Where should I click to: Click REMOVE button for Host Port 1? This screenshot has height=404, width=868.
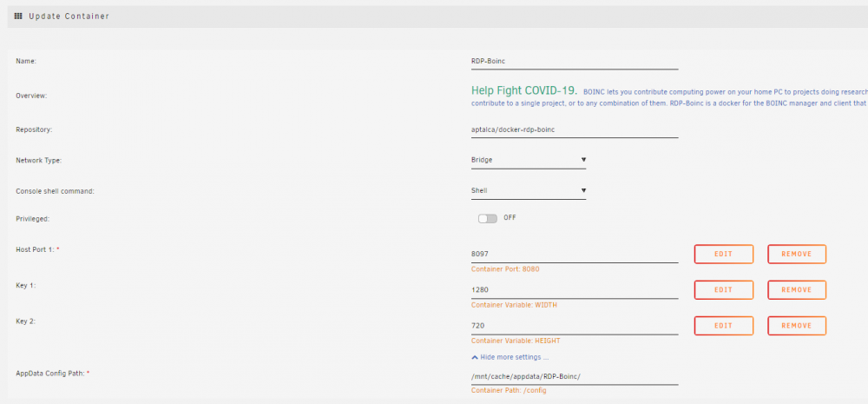(x=797, y=254)
